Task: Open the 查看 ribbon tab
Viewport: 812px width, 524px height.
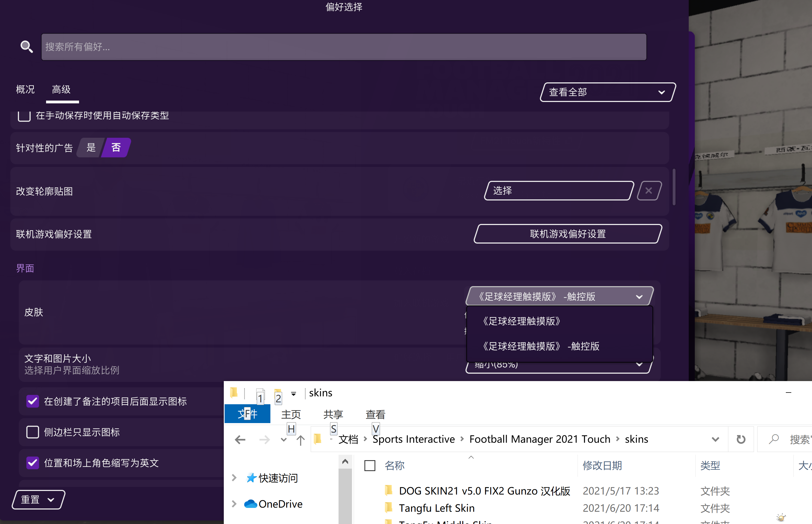Action: (375, 414)
